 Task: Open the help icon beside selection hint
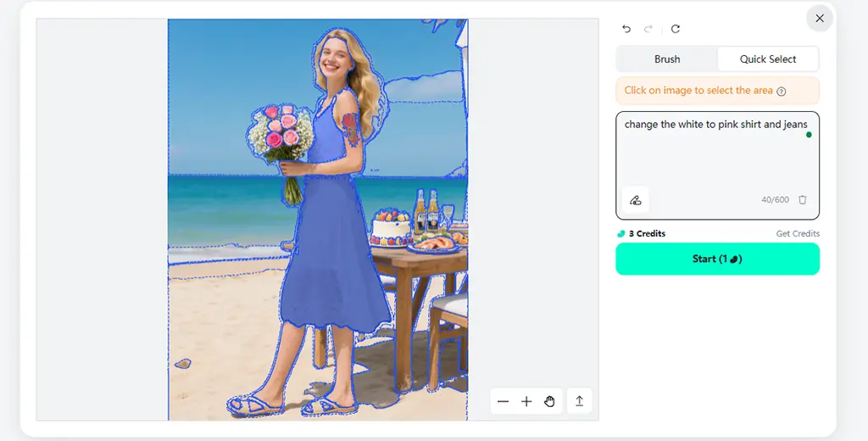click(x=781, y=92)
